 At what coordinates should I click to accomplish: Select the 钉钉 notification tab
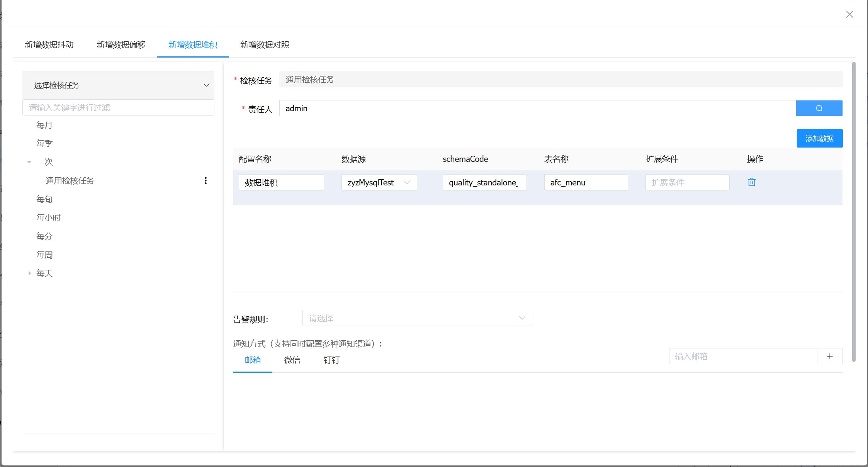(x=331, y=360)
